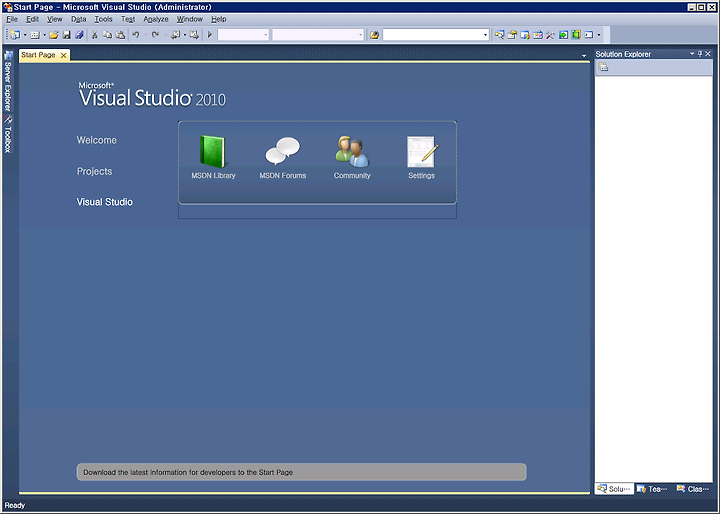Click the Start Debugging play icon
Viewport: 720px width, 514px height.
point(210,35)
